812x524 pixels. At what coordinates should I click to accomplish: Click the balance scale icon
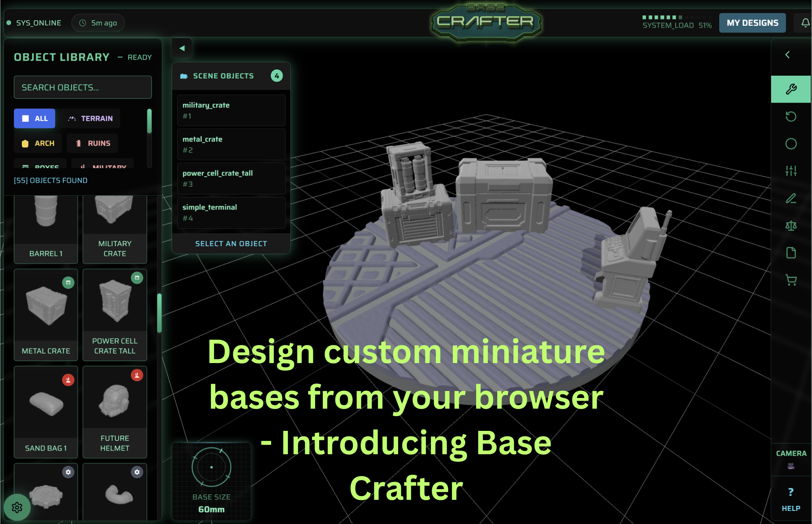pos(791,226)
